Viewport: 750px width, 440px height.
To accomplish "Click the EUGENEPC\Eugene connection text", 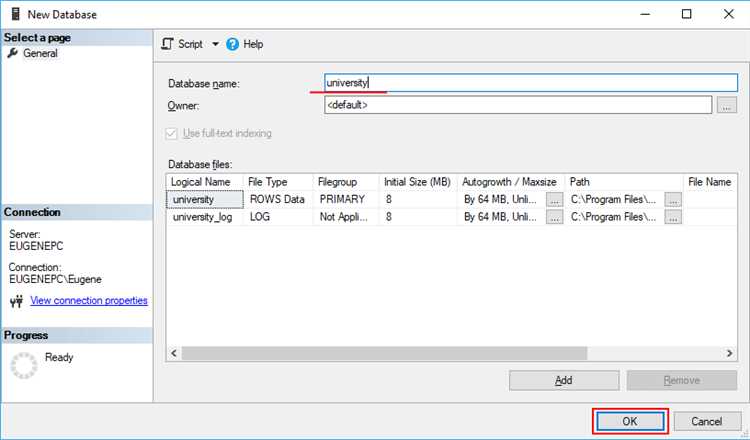I will [55, 279].
